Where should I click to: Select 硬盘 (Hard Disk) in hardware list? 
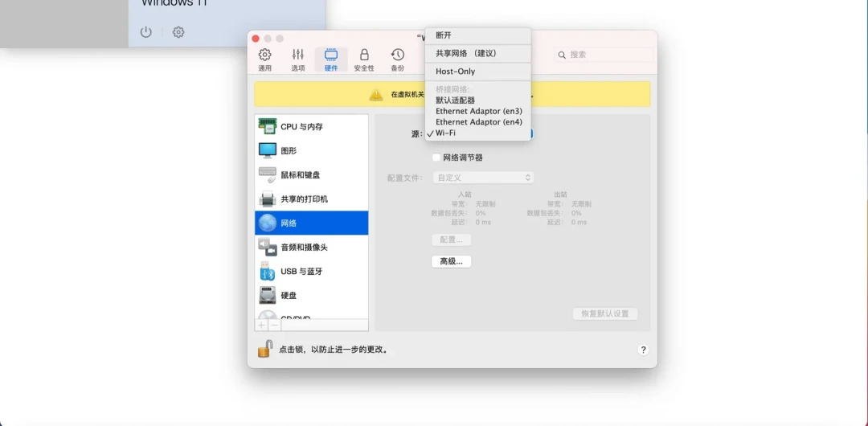coord(312,295)
